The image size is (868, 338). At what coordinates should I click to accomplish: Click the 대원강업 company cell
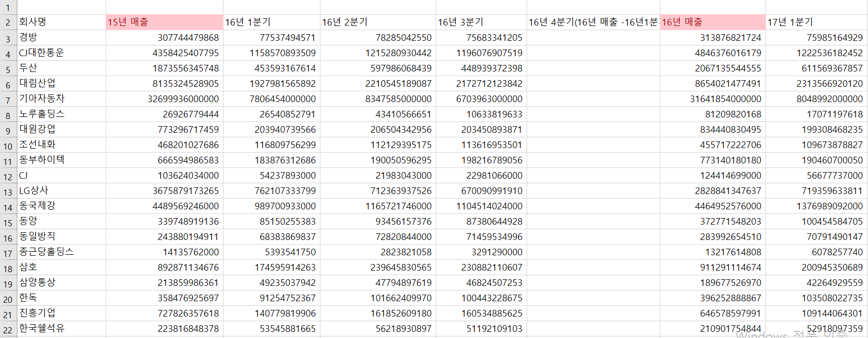point(61,129)
